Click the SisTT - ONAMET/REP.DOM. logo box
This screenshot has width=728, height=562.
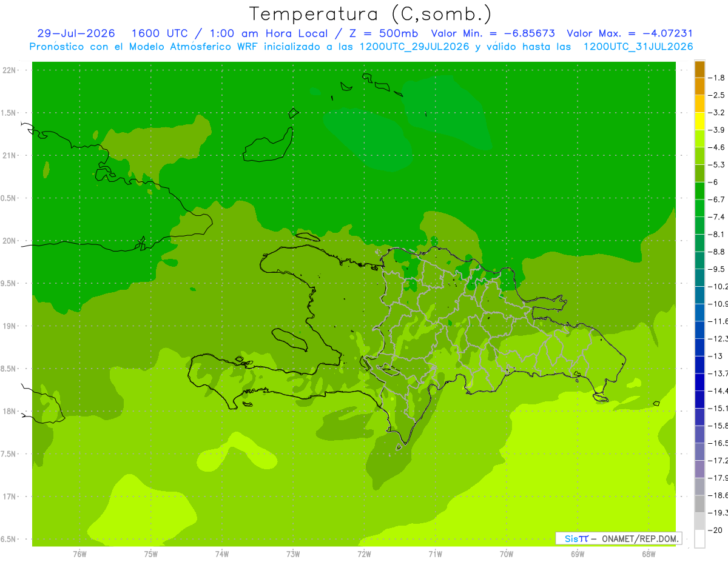(x=618, y=538)
